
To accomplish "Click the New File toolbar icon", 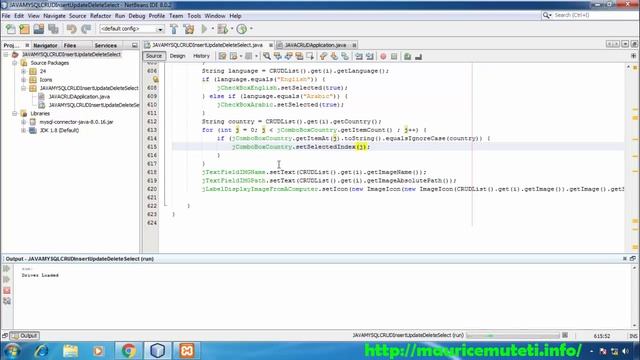I will (11, 29).
